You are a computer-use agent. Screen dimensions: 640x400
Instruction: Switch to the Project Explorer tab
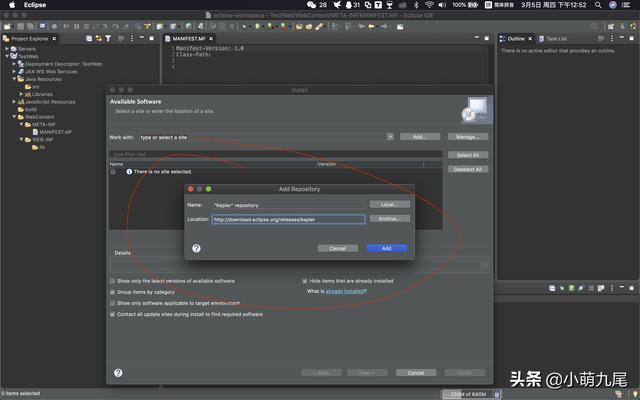tap(29, 38)
